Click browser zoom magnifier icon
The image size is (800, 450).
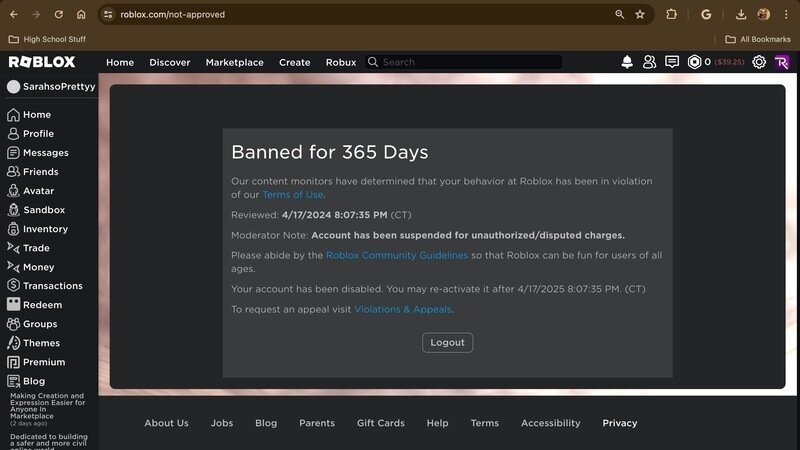pyautogui.click(x=619, y=14)
